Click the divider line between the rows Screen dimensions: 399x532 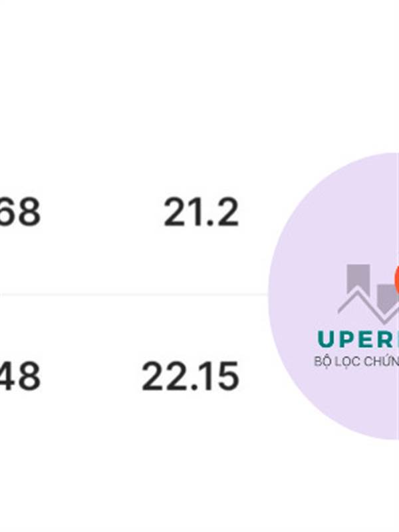point(134,295)
